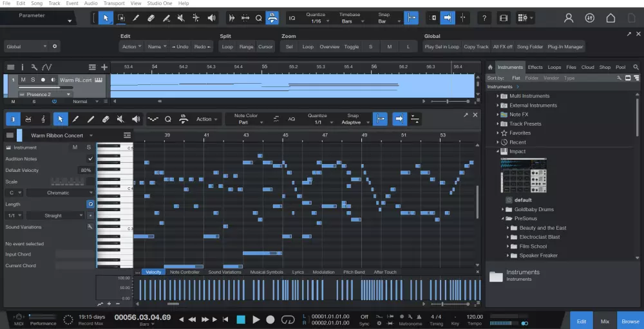Click the Record button in transport

[270, 319]
